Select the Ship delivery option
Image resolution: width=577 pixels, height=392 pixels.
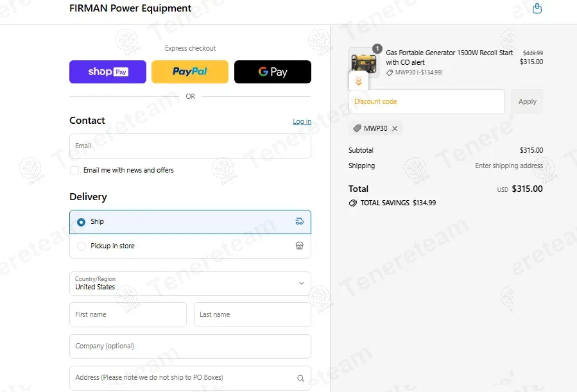(x=190, y=222)
